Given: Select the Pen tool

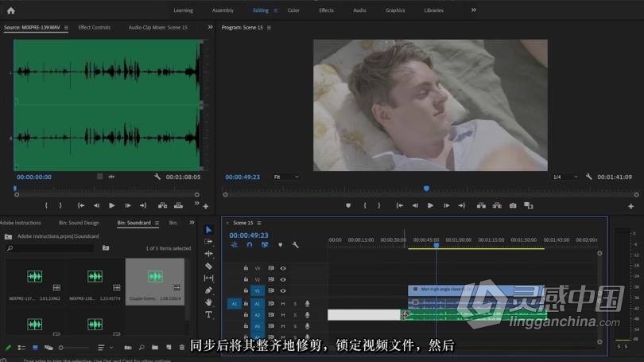Looking at the screenshot, I should 208,290.
